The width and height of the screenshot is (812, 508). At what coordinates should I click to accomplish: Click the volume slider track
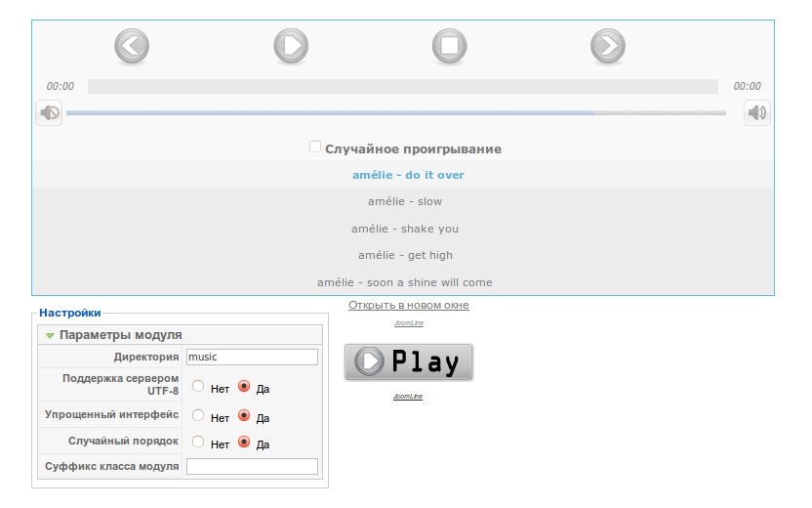point(395,113)
